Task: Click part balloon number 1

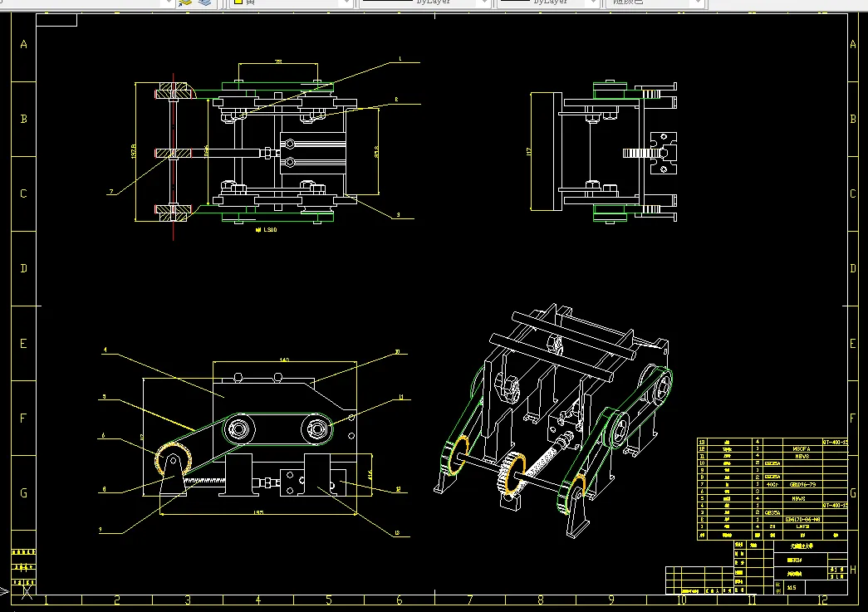Action: click(x=400, y=58)
